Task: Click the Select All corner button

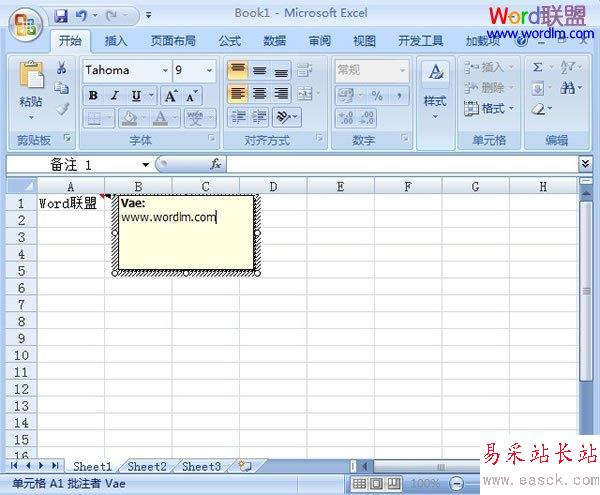Action: 21,186
